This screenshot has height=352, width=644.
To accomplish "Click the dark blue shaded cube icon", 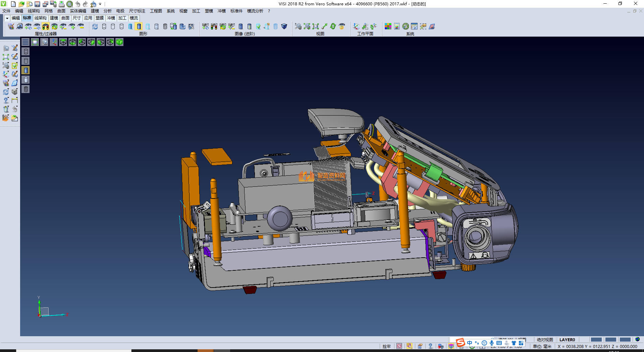I will tap(284, 27).
